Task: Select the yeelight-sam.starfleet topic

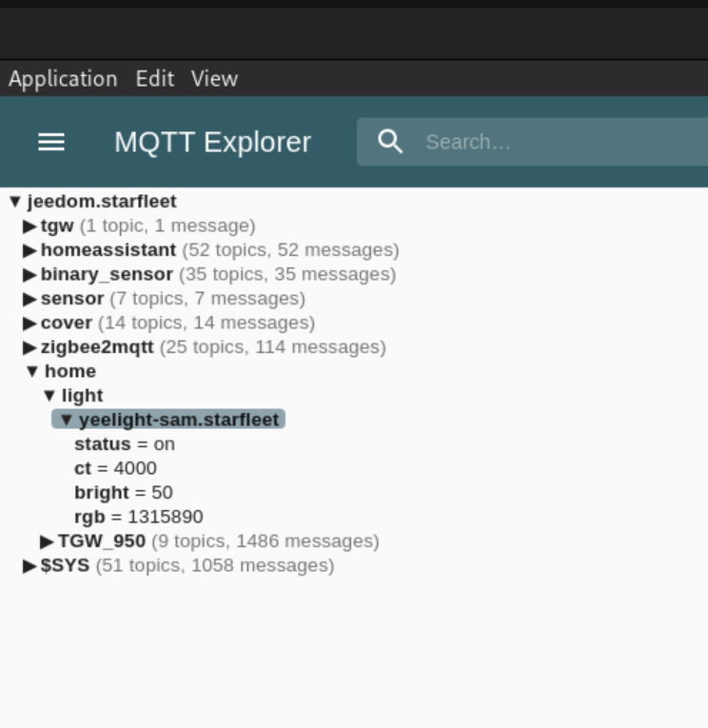Action: click(178, 420)
